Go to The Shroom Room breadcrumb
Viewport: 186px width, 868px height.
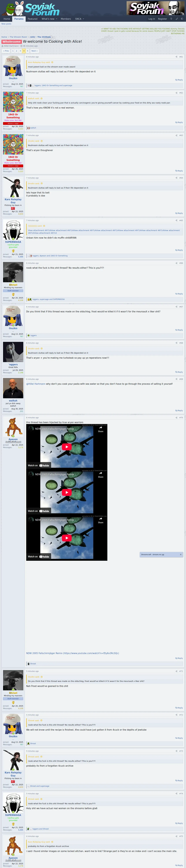click(18, 37)
